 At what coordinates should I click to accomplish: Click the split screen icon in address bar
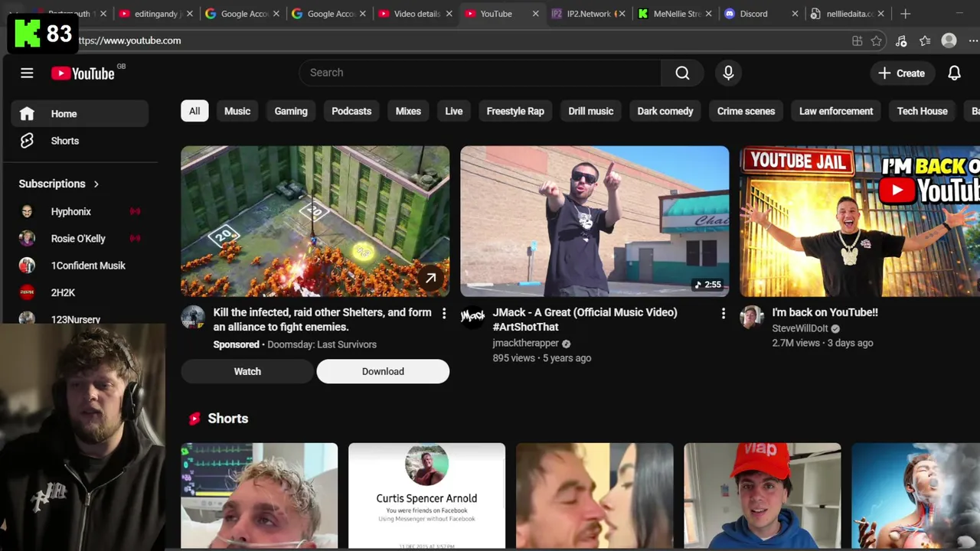pos(857,41)
